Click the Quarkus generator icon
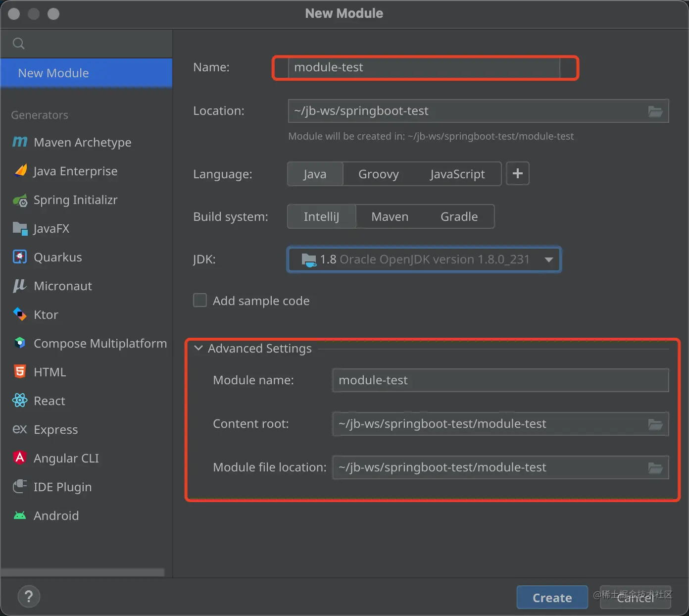 tap(20, 257)
